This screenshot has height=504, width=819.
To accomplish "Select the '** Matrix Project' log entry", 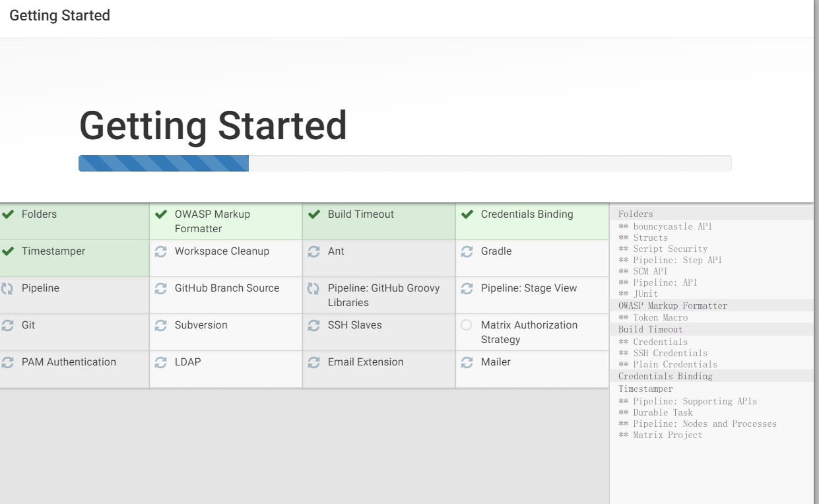I will (x=661, y=435).
